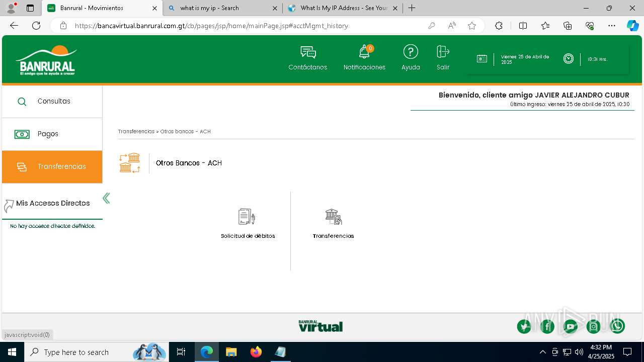Screen dimensions: 644x362
Task: Click the taskbar search box
Action: pyautogui.click(x=97, y=352)
